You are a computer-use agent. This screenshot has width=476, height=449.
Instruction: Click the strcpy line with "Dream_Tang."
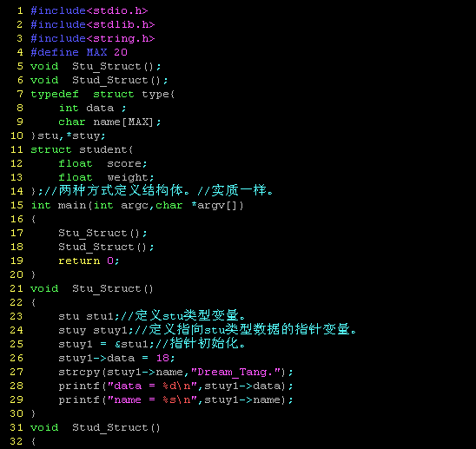(x=175, y=373)
